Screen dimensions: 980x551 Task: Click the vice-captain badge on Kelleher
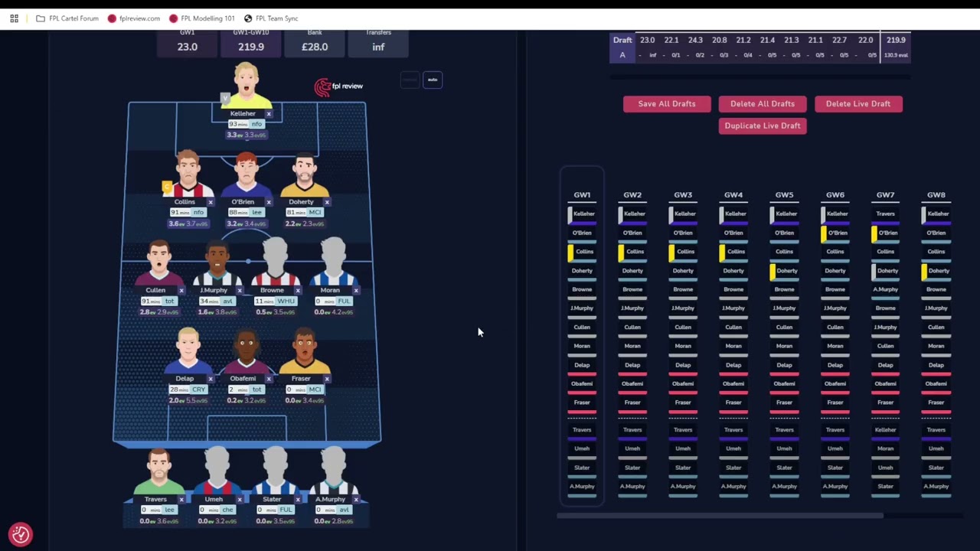point(225,98)
